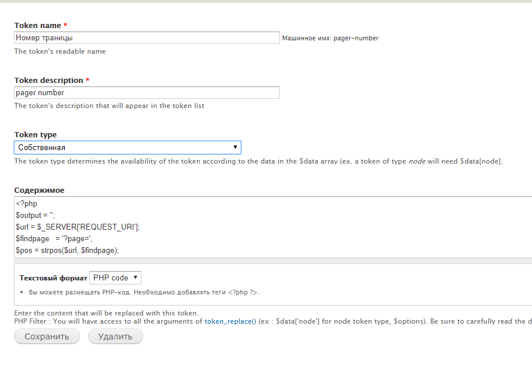The height and width of the screenshot is (392, 532).
Task: Open the token_replace() link
Action: 230,321
